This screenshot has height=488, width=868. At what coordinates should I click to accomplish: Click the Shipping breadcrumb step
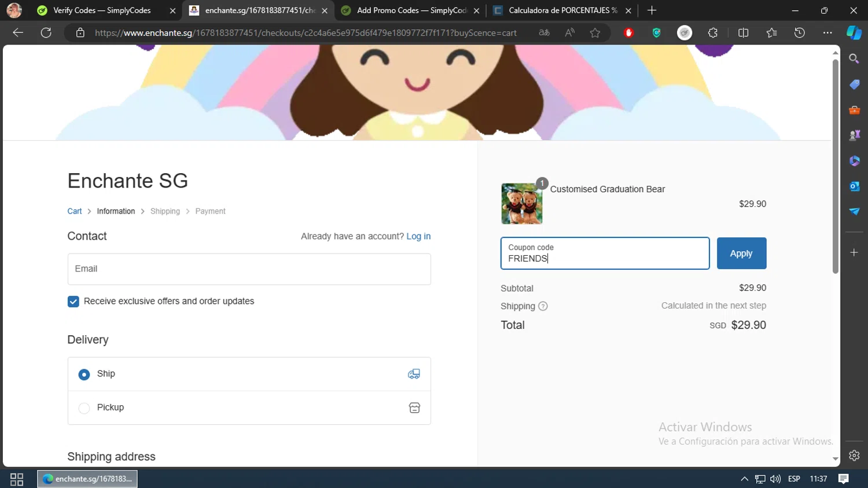pyautogui.click(x=165, y=211)
